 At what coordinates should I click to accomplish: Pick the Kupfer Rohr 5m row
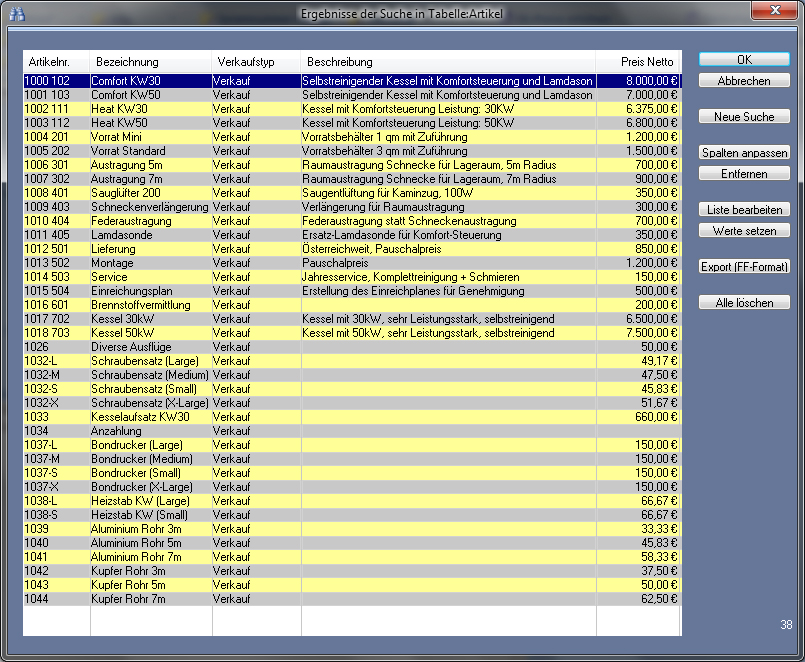352,584
